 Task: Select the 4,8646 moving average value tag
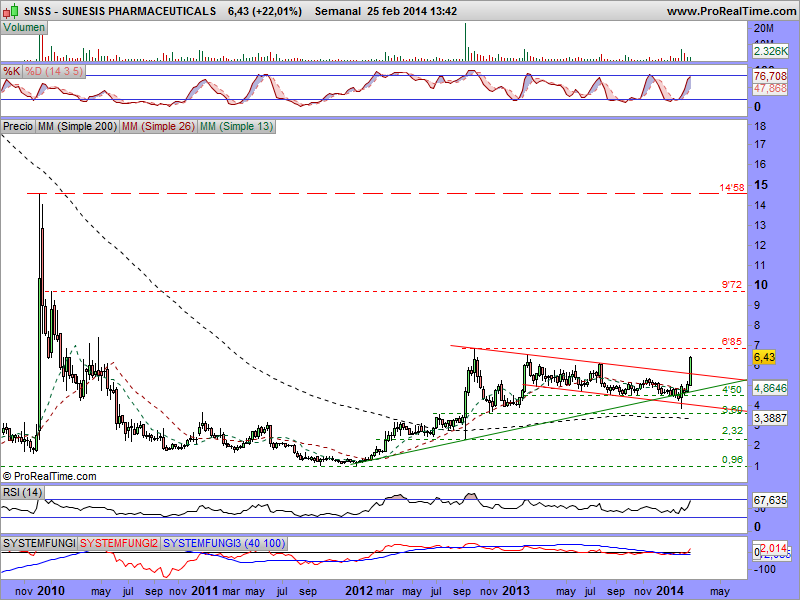click(770, 388)
